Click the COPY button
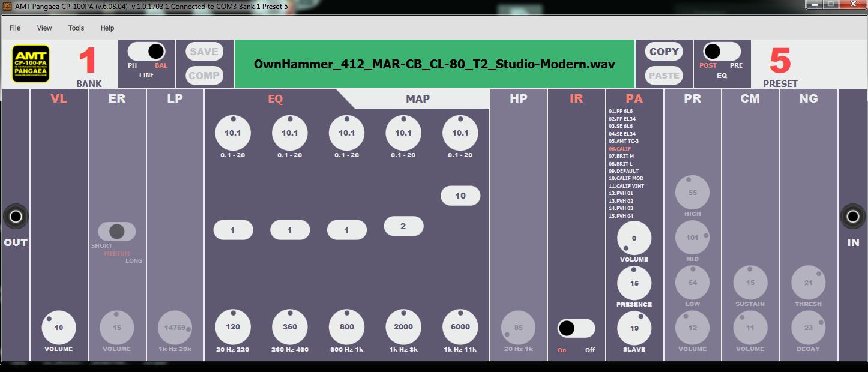This screenshot has height=372, width=868. pyautogui.click(x=664, y=52)
